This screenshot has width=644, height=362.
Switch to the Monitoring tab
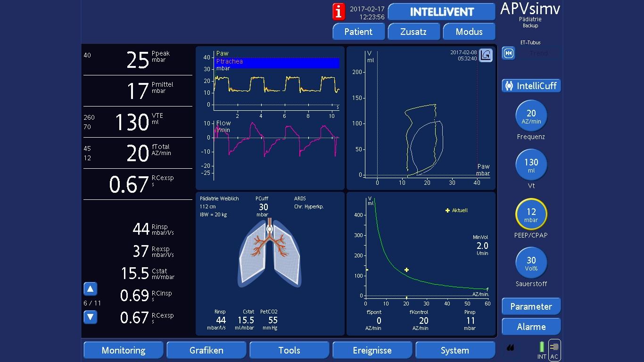pyautogui.click(x=124, y=350)
